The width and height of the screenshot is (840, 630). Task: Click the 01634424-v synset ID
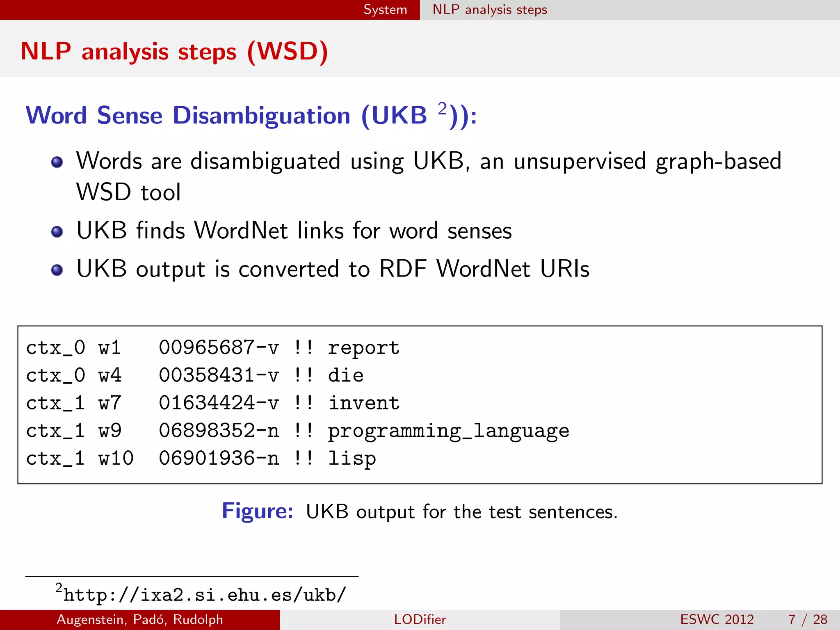(x=219, y=403)
